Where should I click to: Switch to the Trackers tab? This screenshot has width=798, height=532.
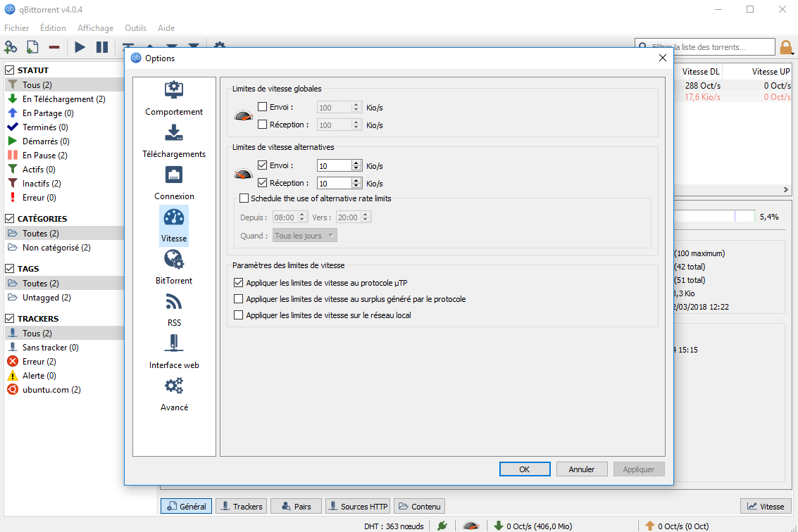[x=241, y=505]
